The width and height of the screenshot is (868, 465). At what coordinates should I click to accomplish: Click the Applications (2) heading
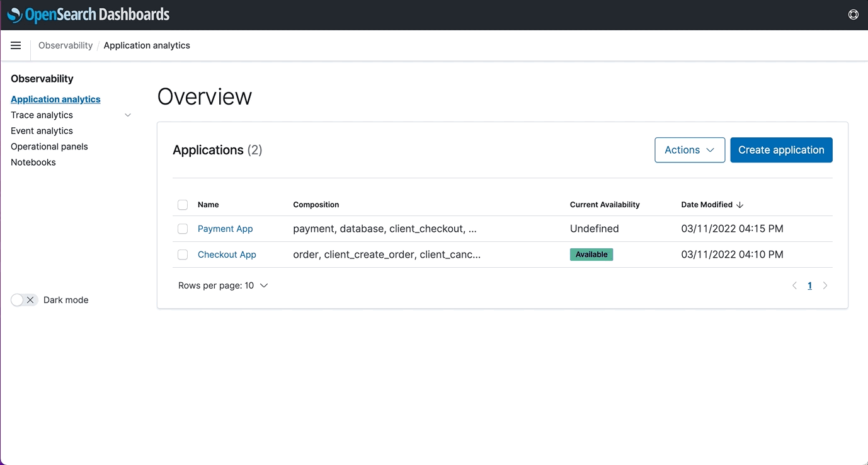[217, 150]
